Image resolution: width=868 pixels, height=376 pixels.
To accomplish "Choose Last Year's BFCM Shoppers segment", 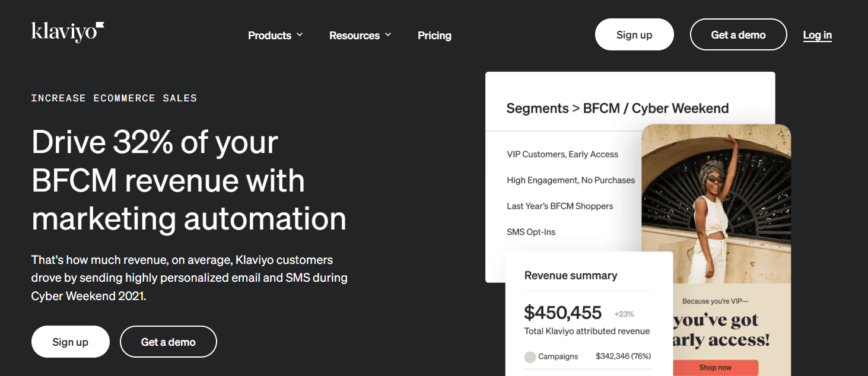I will tap(559, 206).
